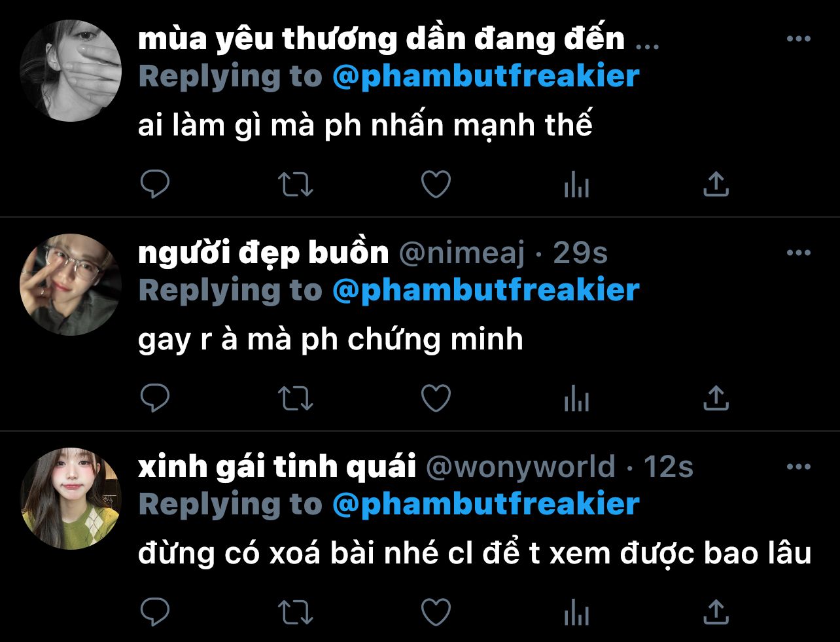The height and width of the screenshot is (642, 840).
Task: Reply to the 'ai làm gì' tweet
Action: coord(155,185)
